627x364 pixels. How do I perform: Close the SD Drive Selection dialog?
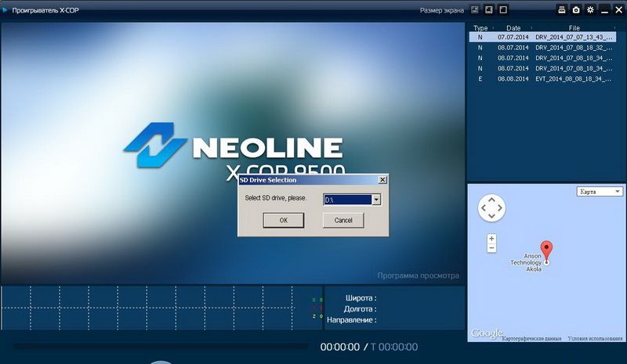tap(382, 180)
